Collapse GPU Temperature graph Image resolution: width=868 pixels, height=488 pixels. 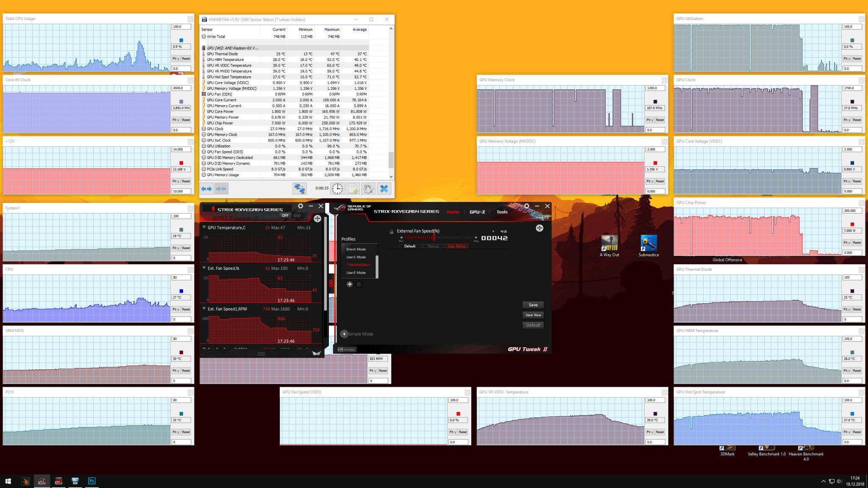click(x=204, y=227)
